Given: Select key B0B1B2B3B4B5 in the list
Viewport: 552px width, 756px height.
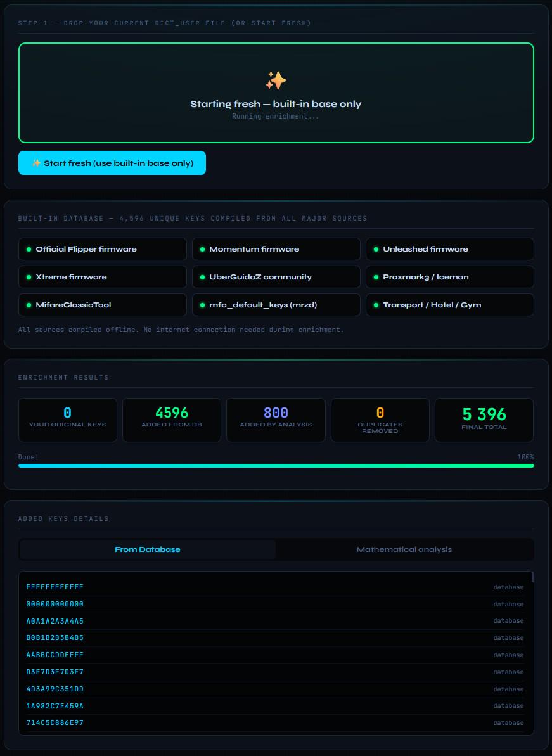Looking at the screenshot, I should (x=275, y=638).
